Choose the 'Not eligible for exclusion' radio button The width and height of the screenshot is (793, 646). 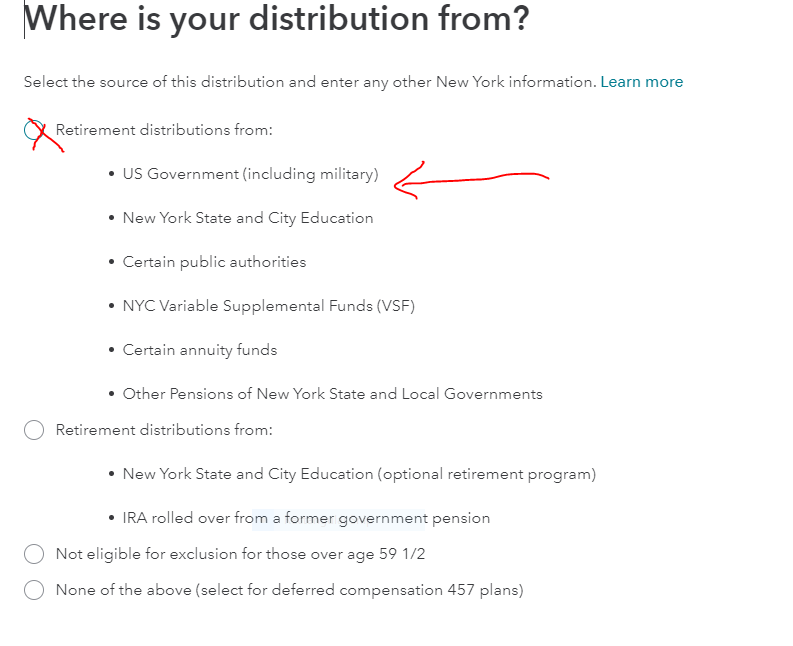34,554
